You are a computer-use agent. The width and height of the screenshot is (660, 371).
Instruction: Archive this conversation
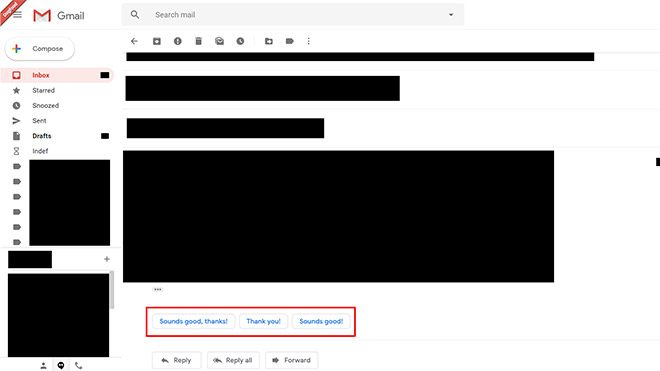click(x=157, y=41)
